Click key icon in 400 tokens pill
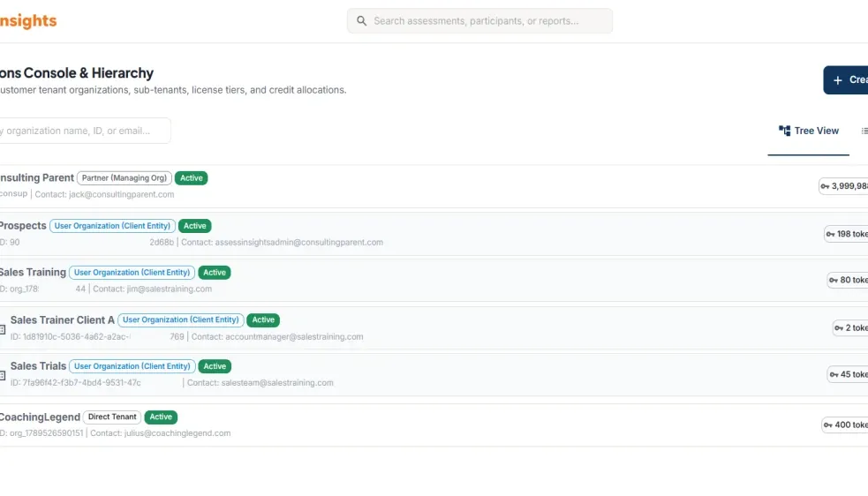The image size is (868, 496). [828, 425]
